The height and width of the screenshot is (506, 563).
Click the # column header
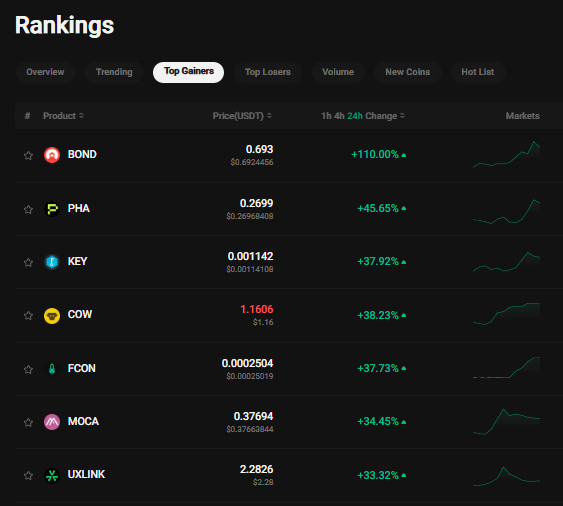click(x=27, y=116)
